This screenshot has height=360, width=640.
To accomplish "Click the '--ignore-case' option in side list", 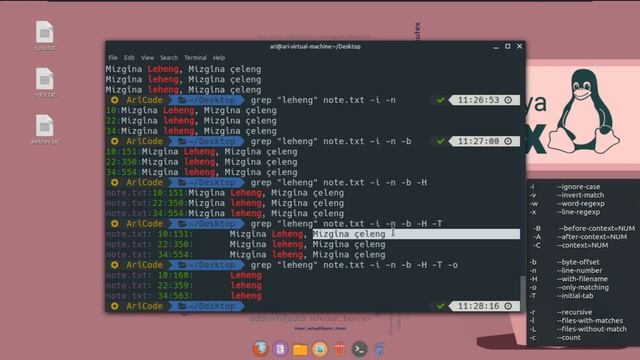I will pos(578,187).
